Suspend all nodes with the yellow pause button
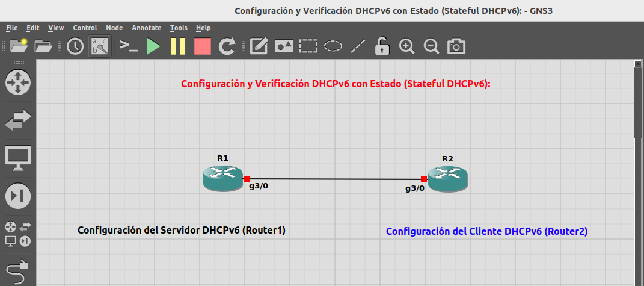The image size is (644, 286). pos(178,46)
